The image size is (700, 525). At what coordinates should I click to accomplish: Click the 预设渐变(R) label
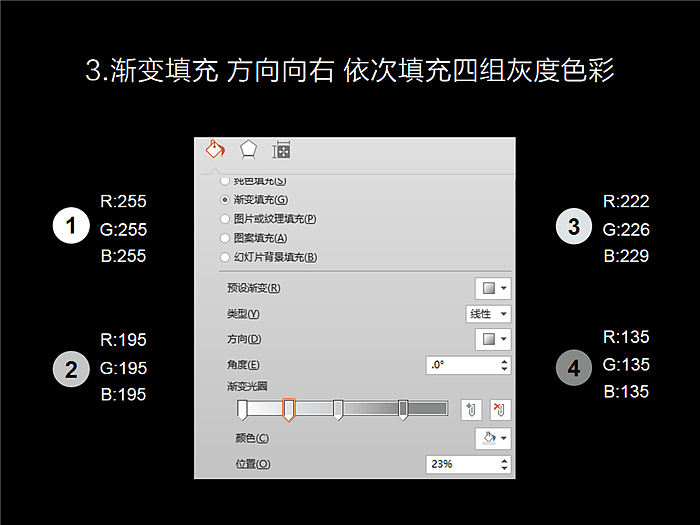(x=254, y=288)
